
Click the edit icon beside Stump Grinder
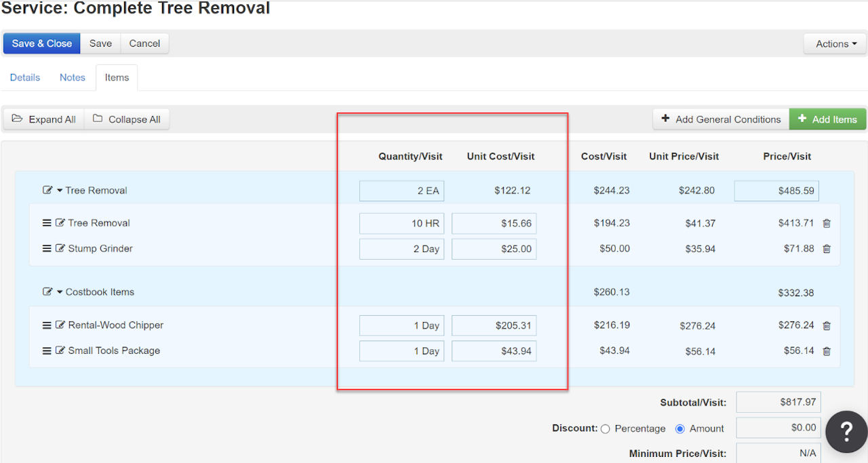coord(60,249)
